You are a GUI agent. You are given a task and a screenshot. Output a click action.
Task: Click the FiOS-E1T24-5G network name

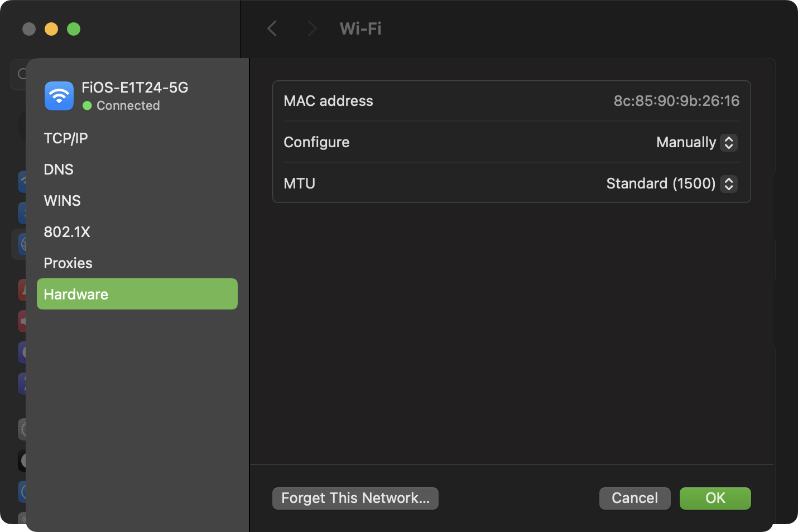135,88
